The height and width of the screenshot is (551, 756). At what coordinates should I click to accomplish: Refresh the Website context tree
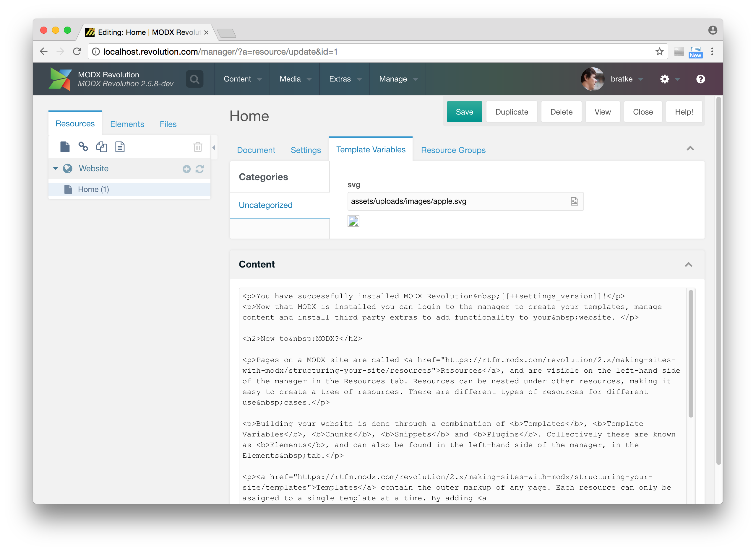pos(199,169)
